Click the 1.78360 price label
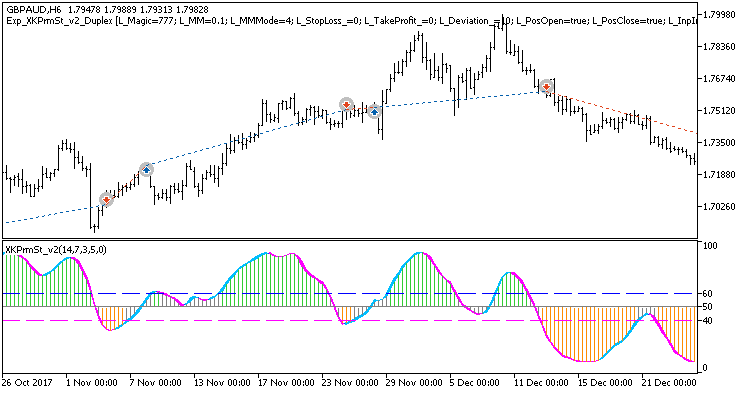Image resolution: width=750 pixels, height=394 pixels. point(719,46)
